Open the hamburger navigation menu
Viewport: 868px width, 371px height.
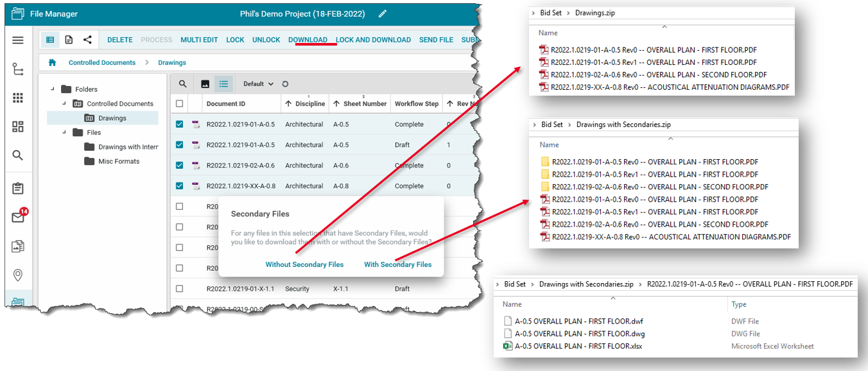pos(18,40)
